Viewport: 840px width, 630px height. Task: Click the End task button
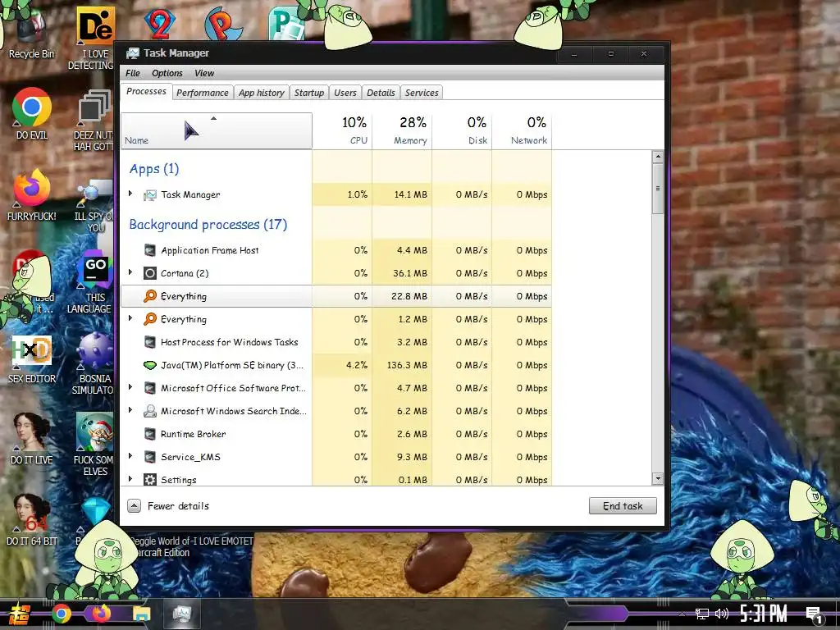pos(623,505)
